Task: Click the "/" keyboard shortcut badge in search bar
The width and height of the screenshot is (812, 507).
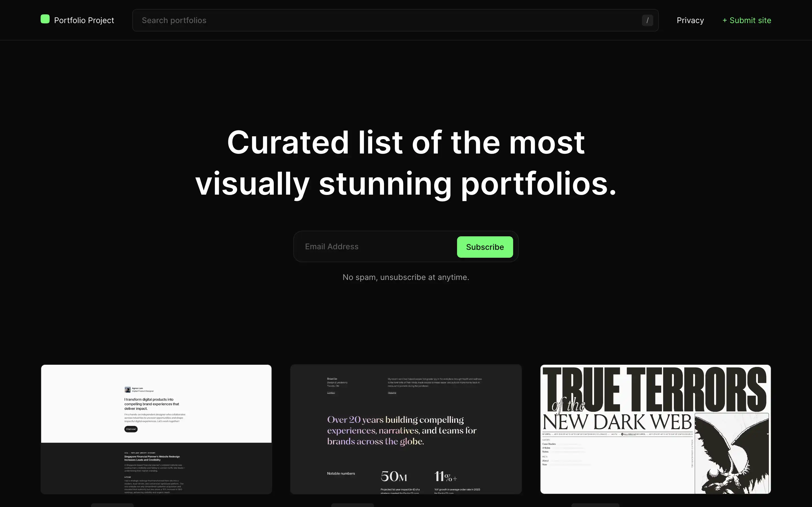Action: [x=648, y=20]
